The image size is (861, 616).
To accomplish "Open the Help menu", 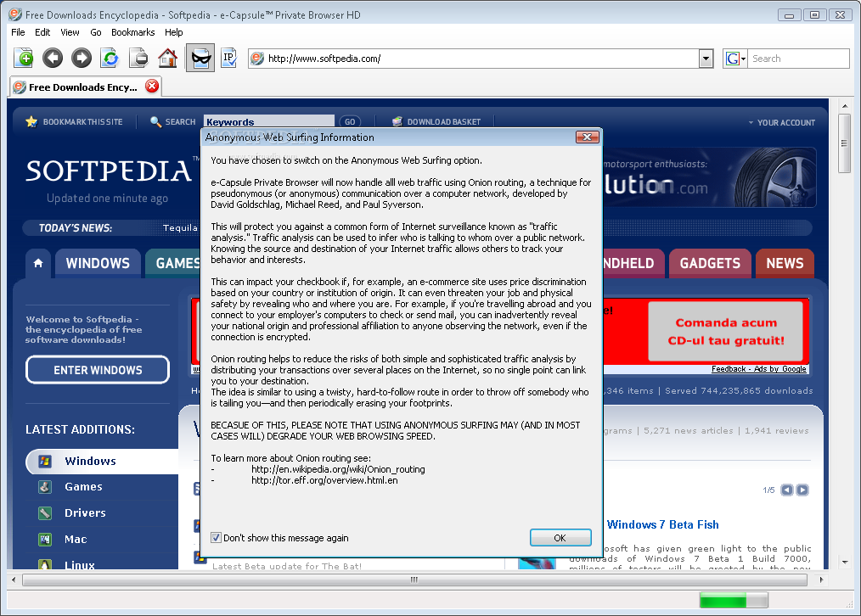I will (173, 32).
